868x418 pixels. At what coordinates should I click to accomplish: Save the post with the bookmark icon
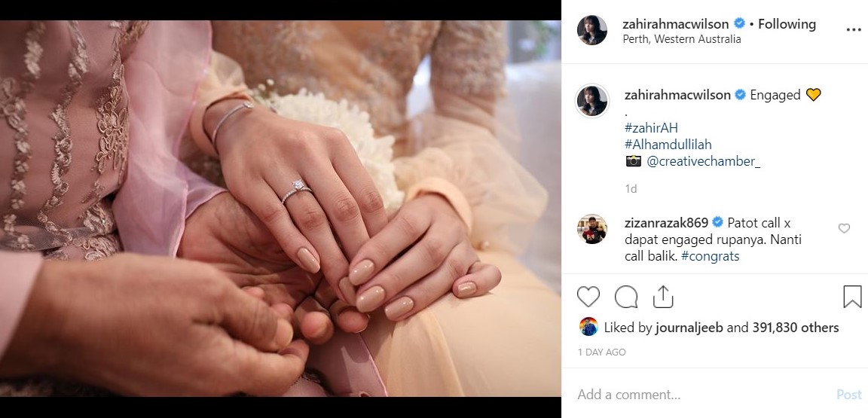[852, 297]
